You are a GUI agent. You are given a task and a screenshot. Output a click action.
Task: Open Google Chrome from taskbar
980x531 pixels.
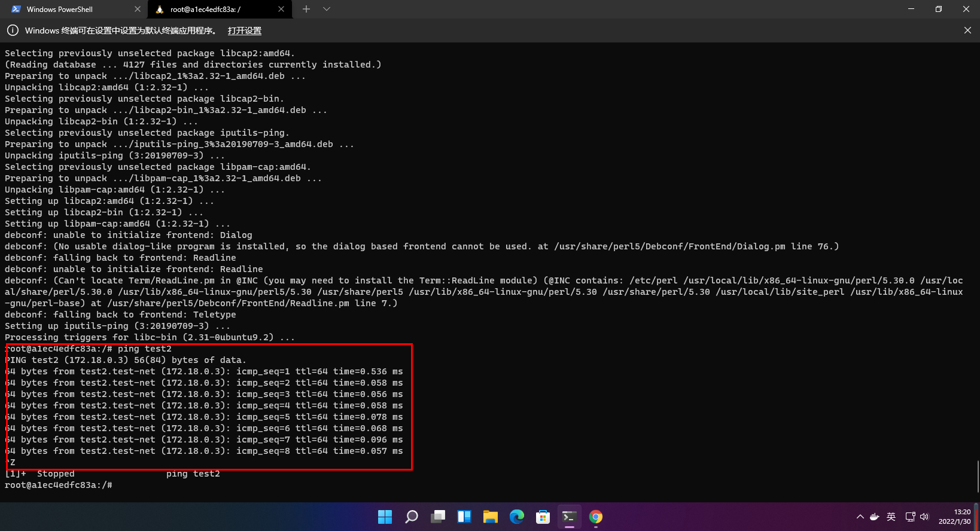click(x=596, y=517)
